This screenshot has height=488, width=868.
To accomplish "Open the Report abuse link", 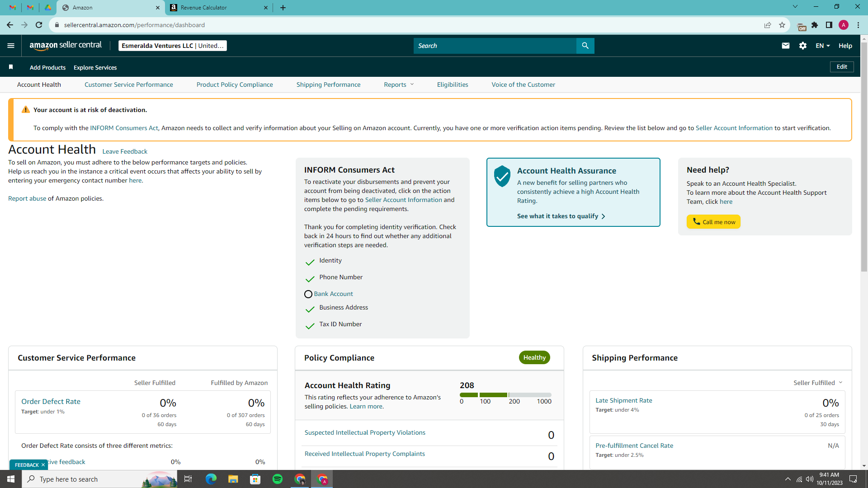I will [27, 198].
